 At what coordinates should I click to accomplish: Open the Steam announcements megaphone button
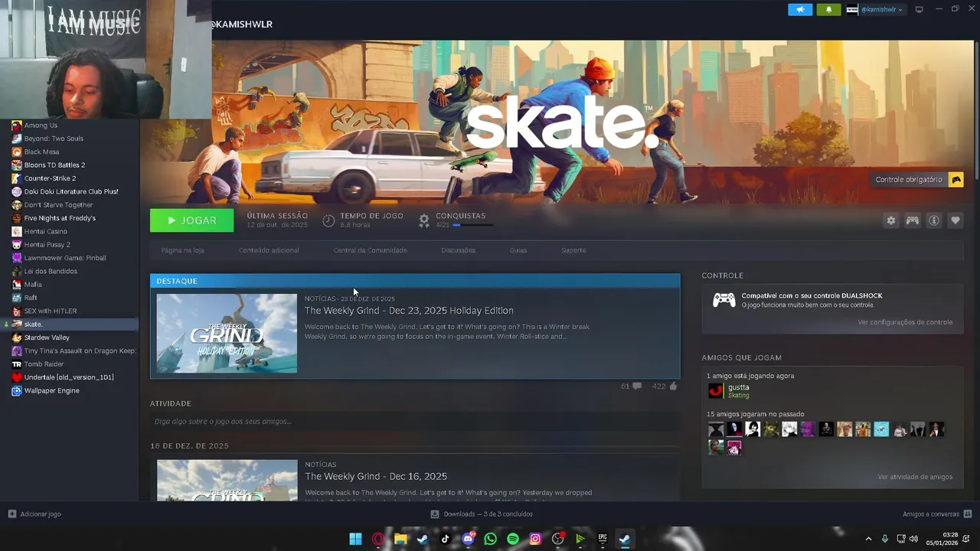pyautogui.click(x=800, y=9)
